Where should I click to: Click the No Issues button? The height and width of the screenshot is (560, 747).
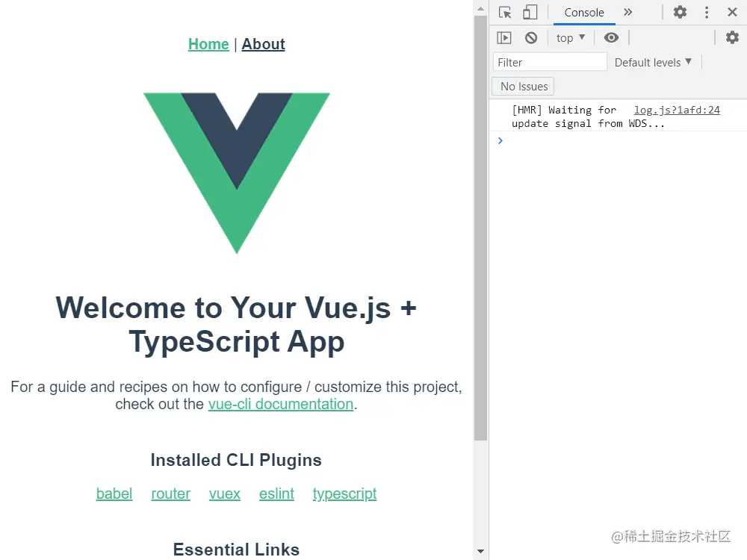(x=524, y=87)
